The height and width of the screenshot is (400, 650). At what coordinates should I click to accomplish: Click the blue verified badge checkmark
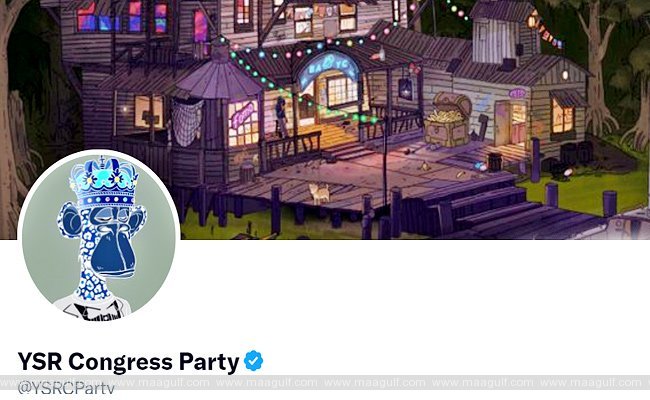[253, 361]
